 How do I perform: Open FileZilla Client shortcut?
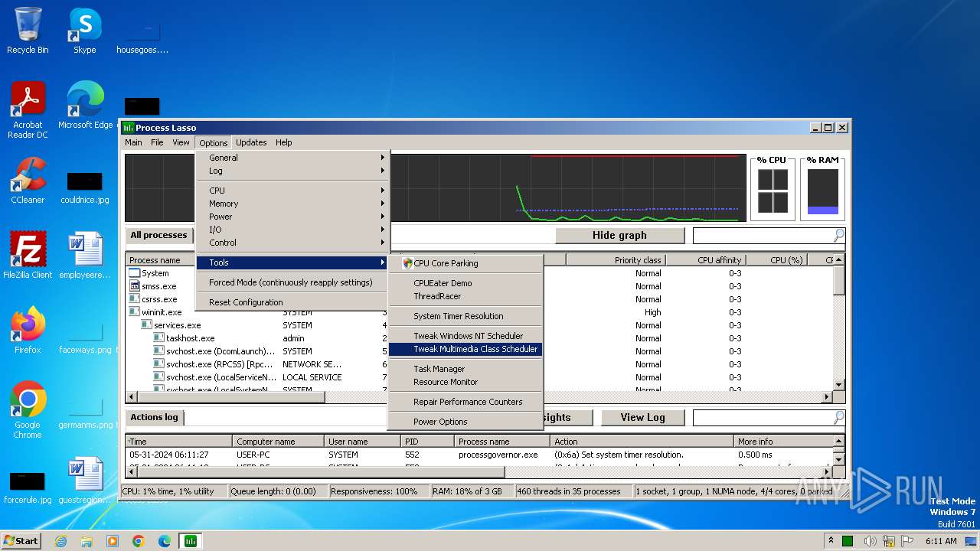pos(28,256)
